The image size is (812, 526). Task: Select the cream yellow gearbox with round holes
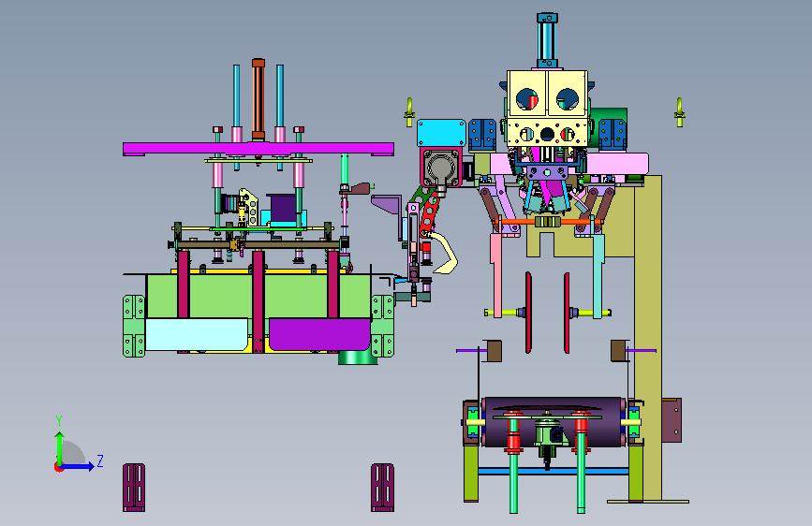coord(547,108)
